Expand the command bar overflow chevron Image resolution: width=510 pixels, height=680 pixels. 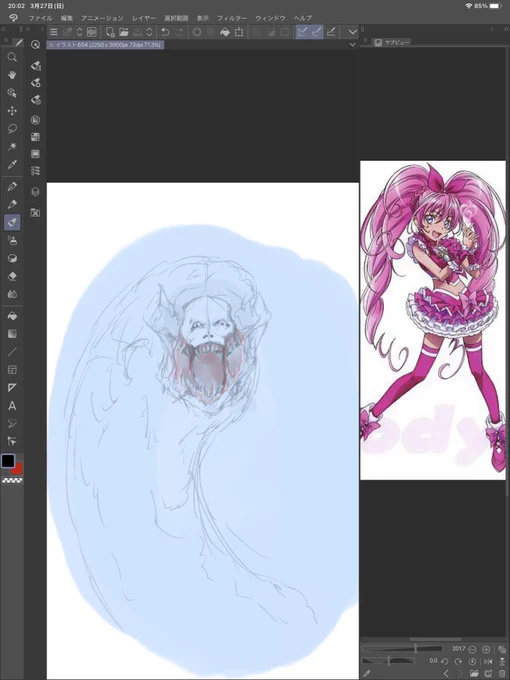pos(353,32)
